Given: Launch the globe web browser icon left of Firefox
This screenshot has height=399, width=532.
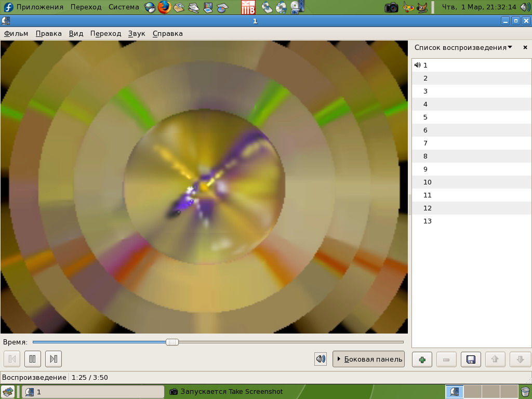Looking at the screenshot, I should pyautogui.click(x=150, y=7).
